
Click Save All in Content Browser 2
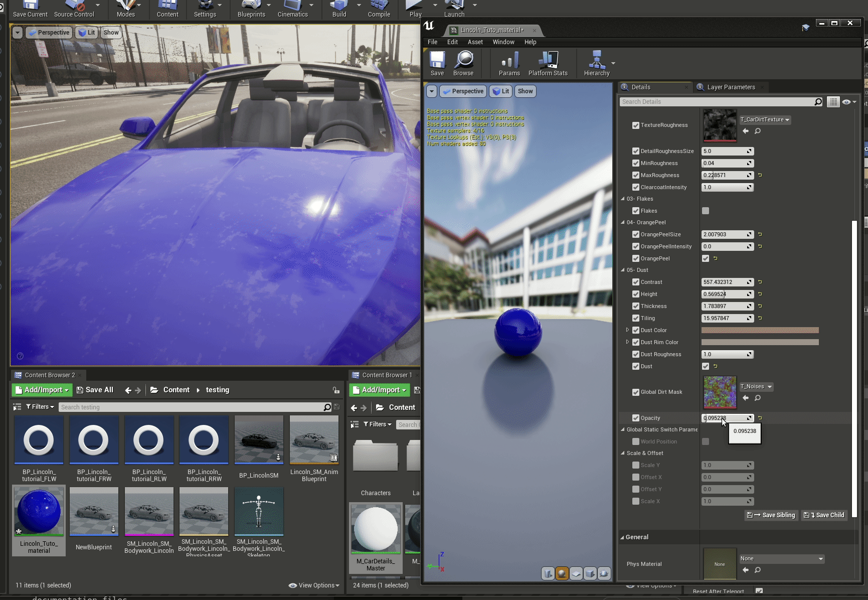pyautogui.click(x=95, y=390)
